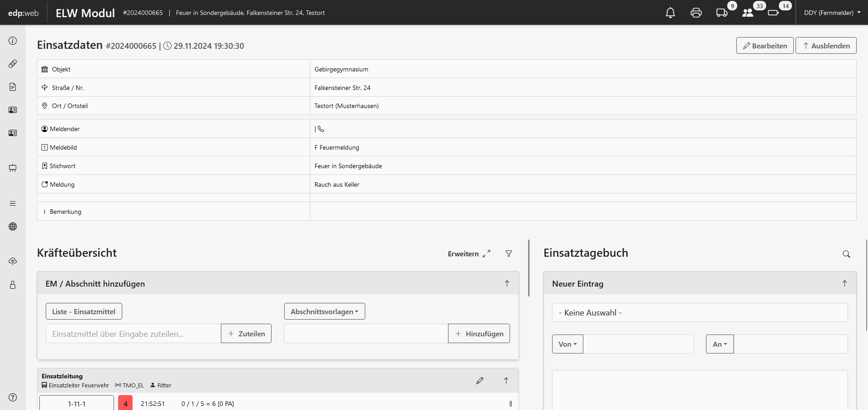Click the phone icon in the Meldender row
868x410 pixels.
coord(321,129)
